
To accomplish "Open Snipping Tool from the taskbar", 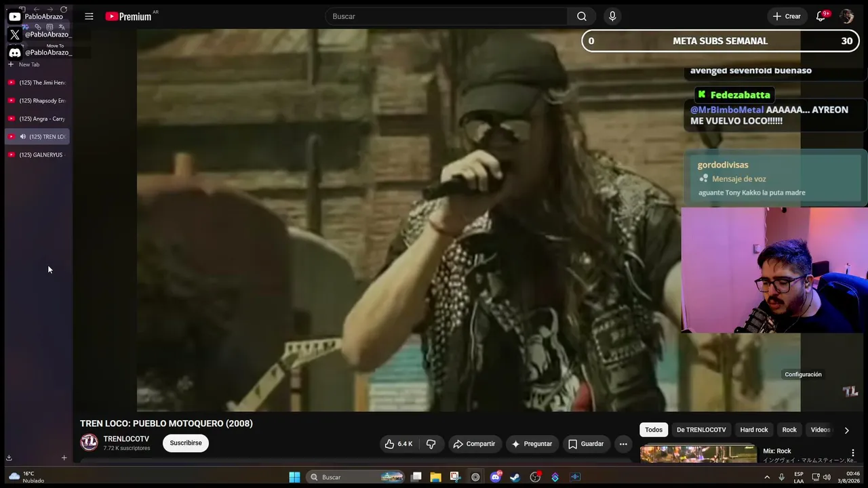I will pos(455,477).
